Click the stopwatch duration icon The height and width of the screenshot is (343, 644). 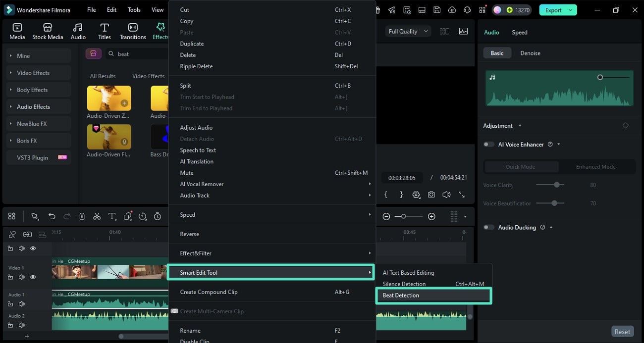click(158, 216)
